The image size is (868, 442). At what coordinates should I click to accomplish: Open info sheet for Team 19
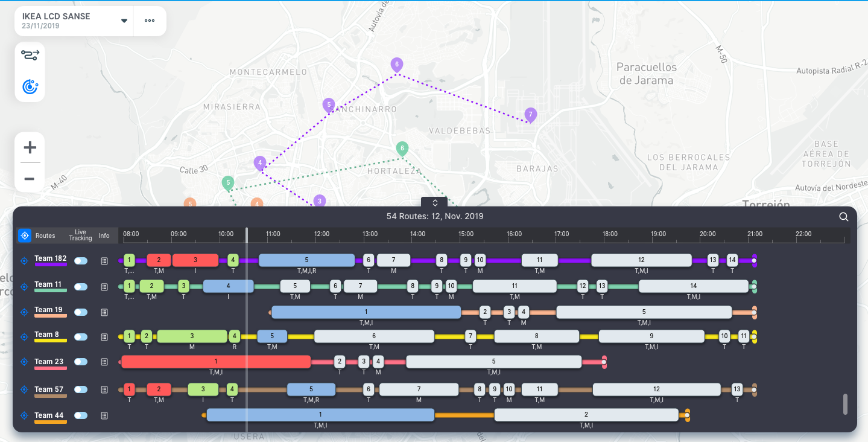[104, 312]
